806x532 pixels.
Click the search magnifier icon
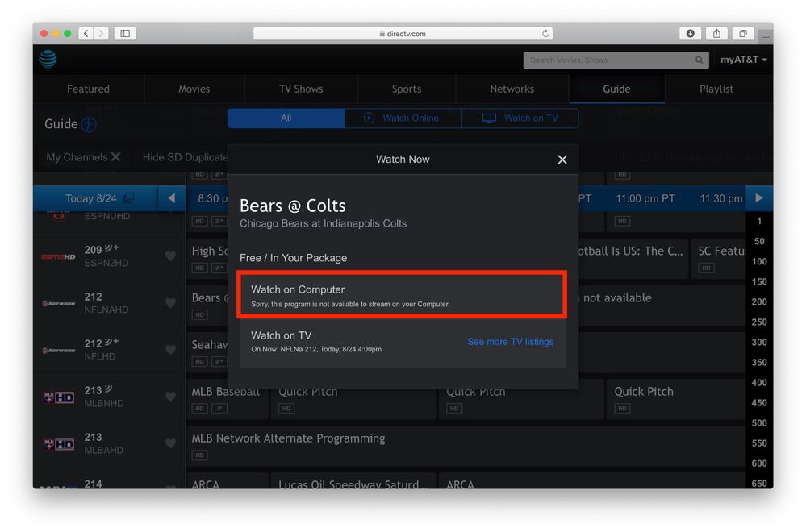tap(699, 60)
